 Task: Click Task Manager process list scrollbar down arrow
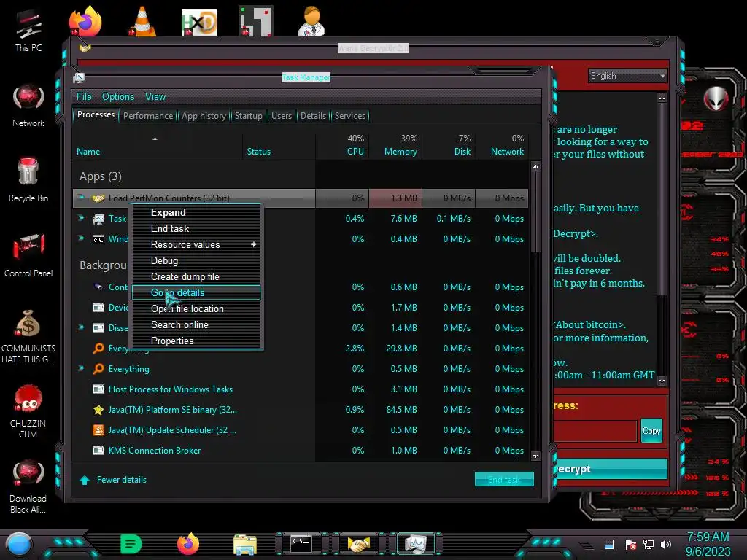click(535, 456)
